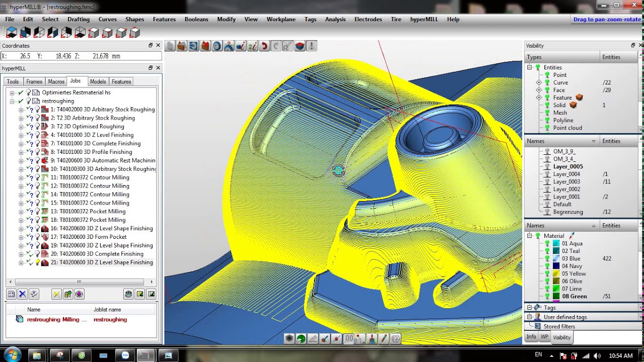Click the 04 Navy color swatch

[556, 266]
